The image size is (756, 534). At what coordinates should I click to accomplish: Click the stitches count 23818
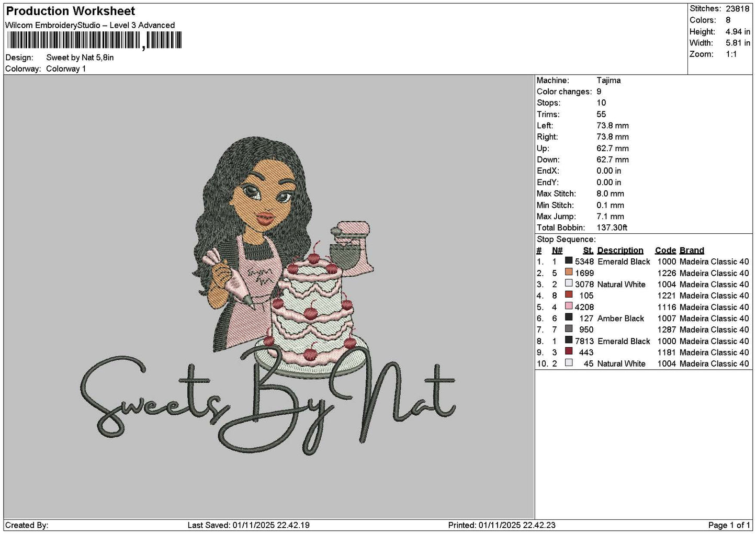tap(738, 9)
